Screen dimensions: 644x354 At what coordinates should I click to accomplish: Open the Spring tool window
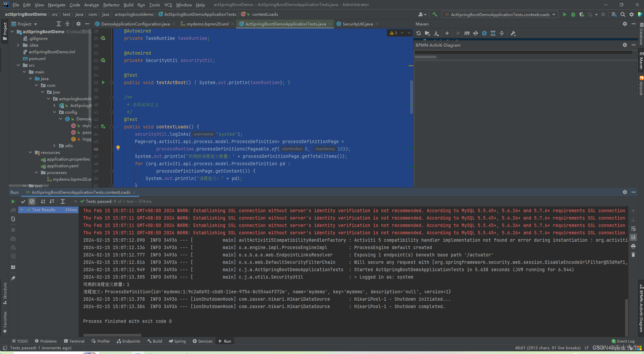177,341
